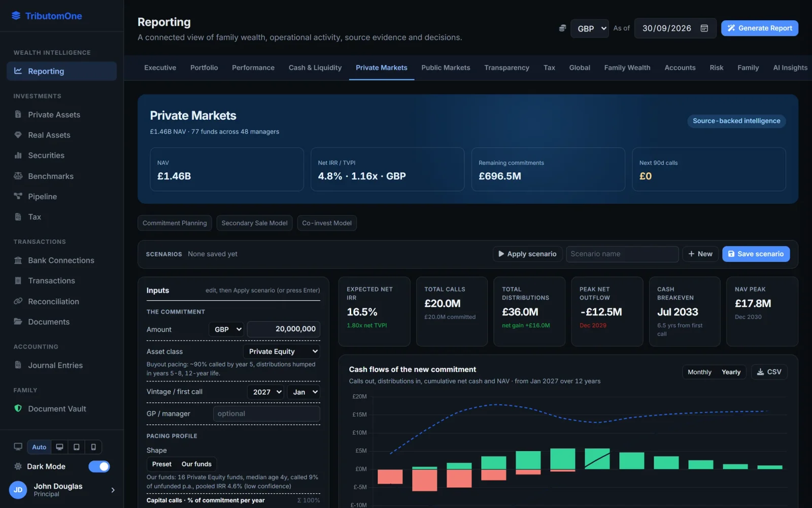Select Auto viewport mode
Image resolution: width=812 pixels, height=508 pixels.
coord(39,447)
